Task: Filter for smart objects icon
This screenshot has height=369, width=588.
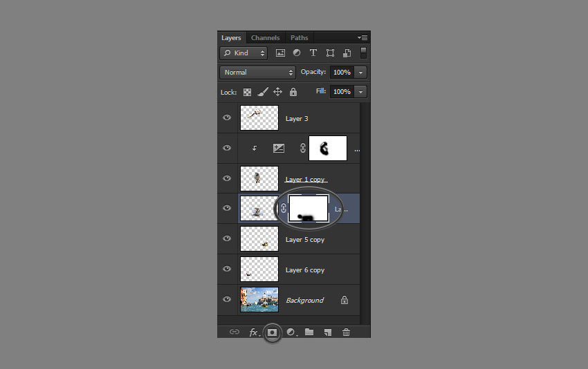Action: 347,53
